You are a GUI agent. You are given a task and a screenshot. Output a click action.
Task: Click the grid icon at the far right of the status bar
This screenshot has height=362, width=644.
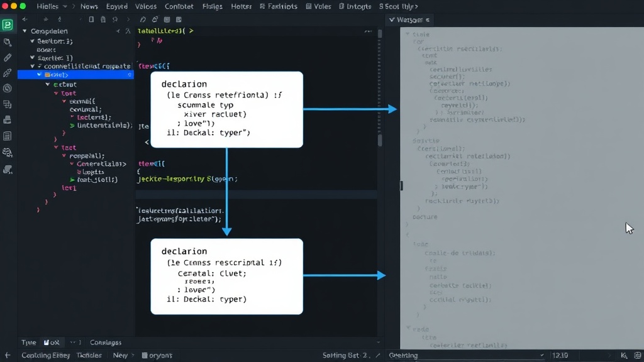click(638, 356)
